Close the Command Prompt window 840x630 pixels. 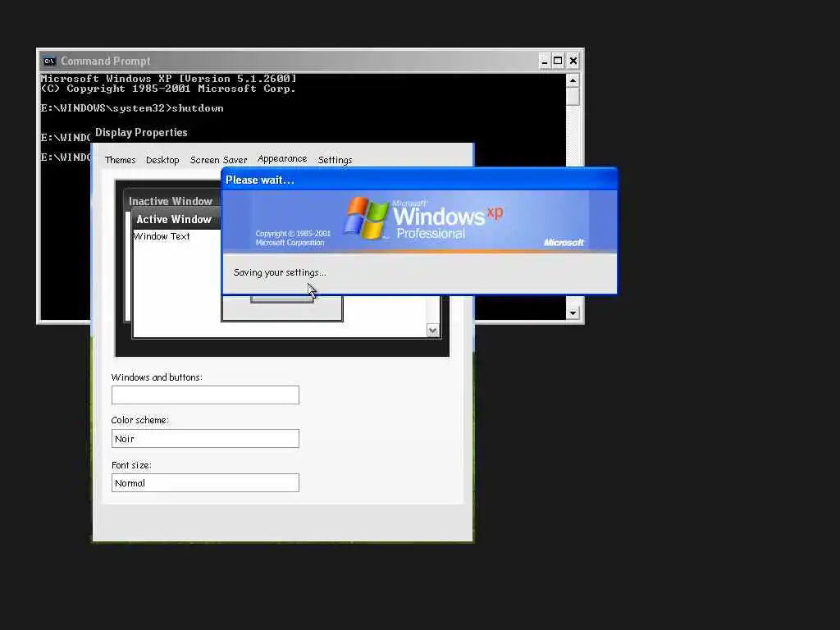click(573, 61)
